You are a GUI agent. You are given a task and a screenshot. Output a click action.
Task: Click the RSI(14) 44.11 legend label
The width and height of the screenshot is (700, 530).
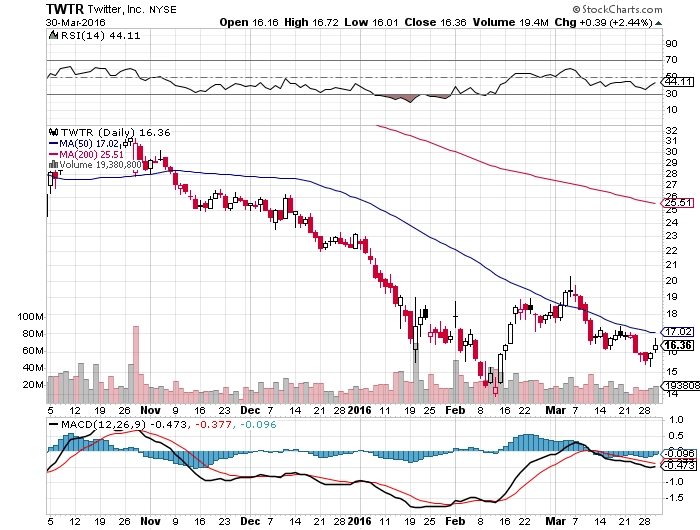(100, 36)
